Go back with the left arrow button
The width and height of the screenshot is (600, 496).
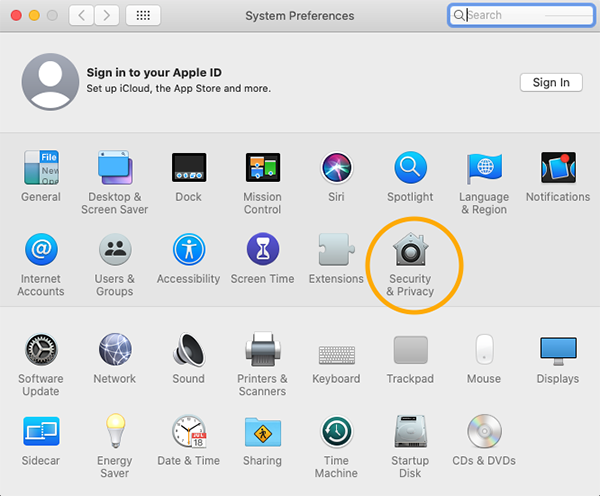point(81,15)
